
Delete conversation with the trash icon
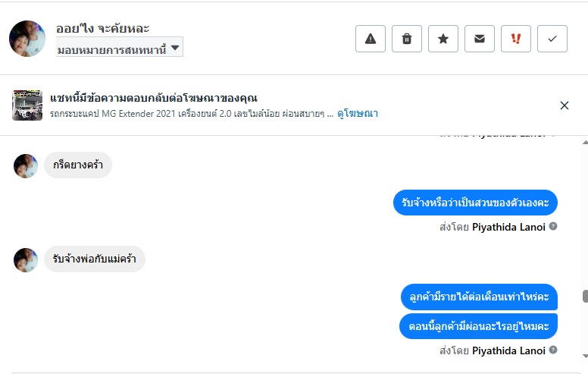[407, 39]
